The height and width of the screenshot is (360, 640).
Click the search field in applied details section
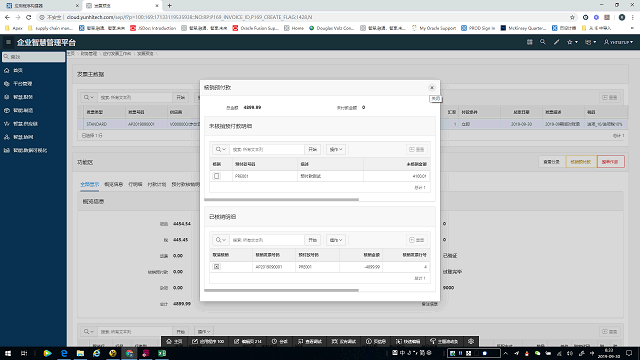267,240
